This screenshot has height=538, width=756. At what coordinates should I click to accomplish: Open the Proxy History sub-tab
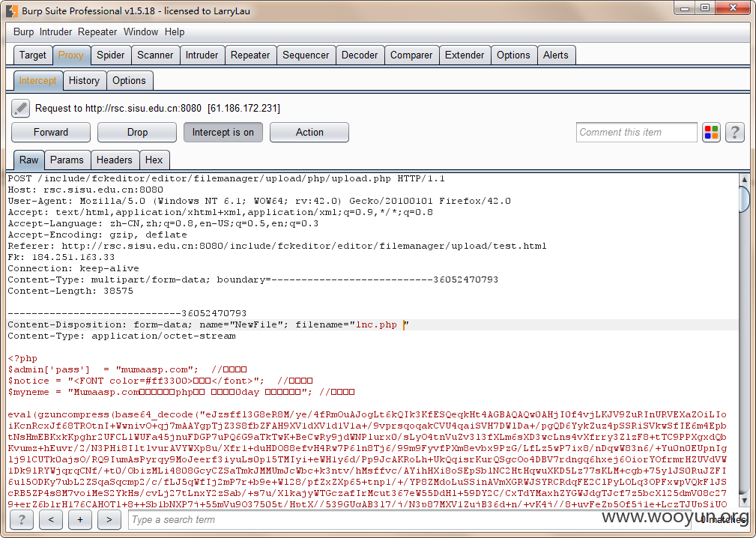click(x=84, y=80)
